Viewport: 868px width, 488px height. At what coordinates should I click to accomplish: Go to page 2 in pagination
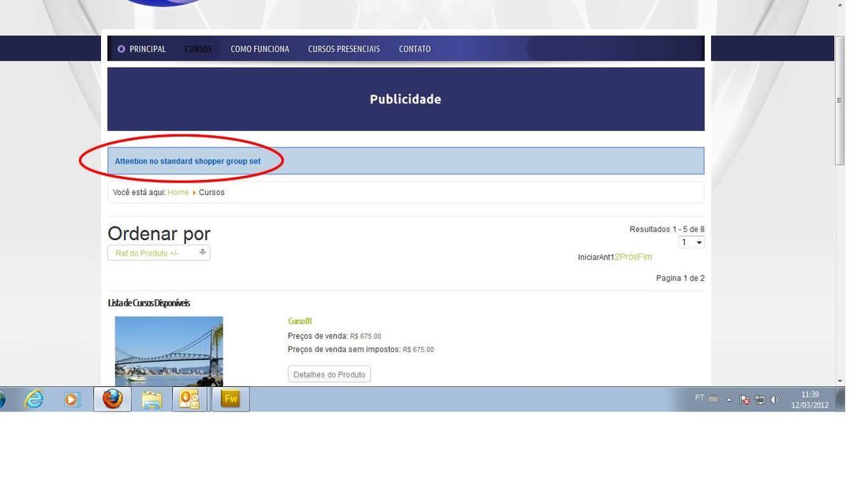point(617,257)
